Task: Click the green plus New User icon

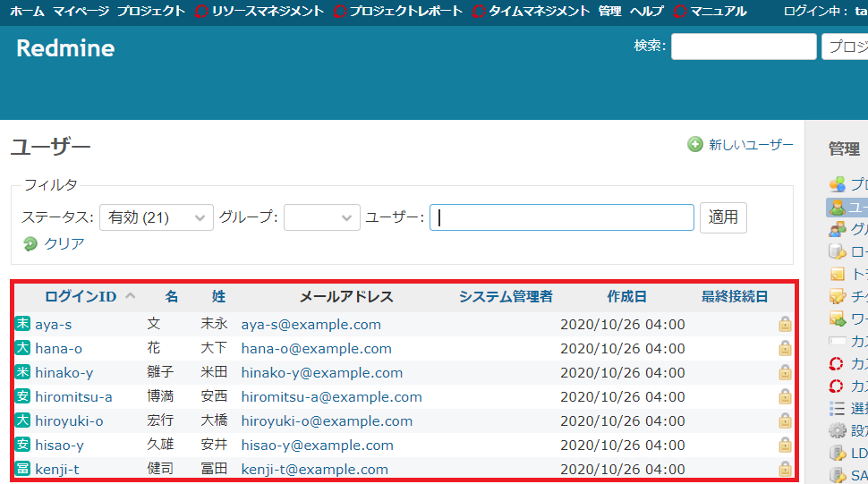Action: pos(694,144)
